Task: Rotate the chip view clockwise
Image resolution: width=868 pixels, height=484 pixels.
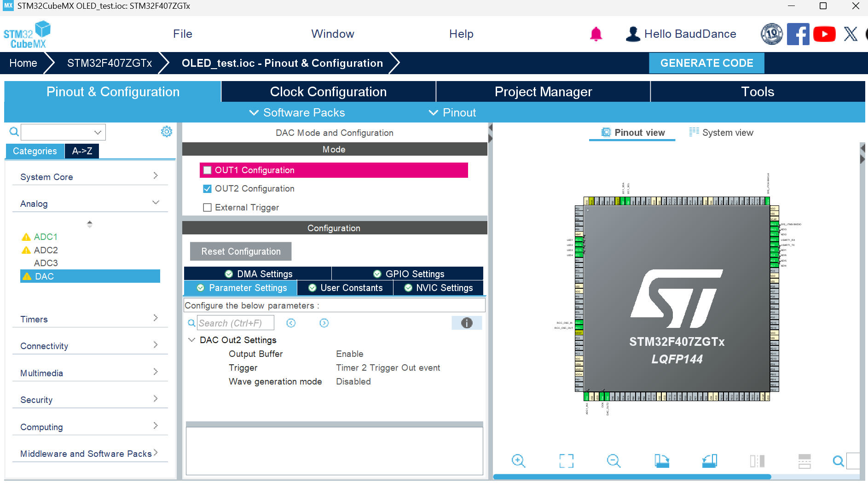Action: pos(662,461)
